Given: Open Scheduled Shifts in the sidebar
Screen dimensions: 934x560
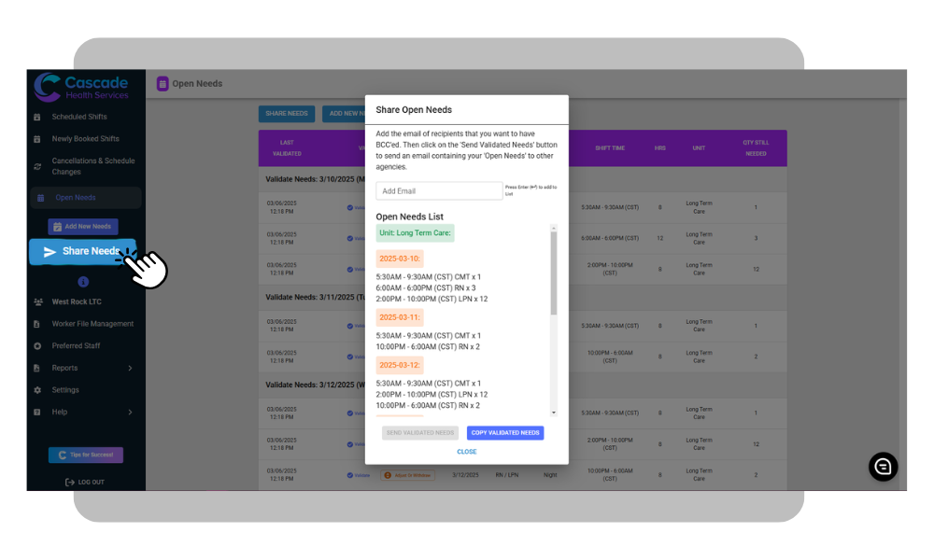Looking at the screenshot, I should click(x=79, y=118).
